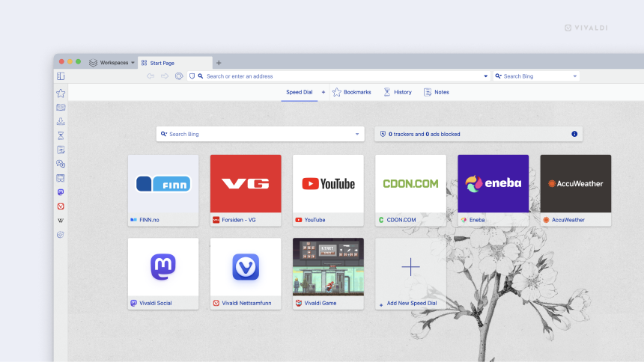This screenshot has height=362, width=644.
Task: Open the Vivaldi web panel icon
Action: point(61,206)
